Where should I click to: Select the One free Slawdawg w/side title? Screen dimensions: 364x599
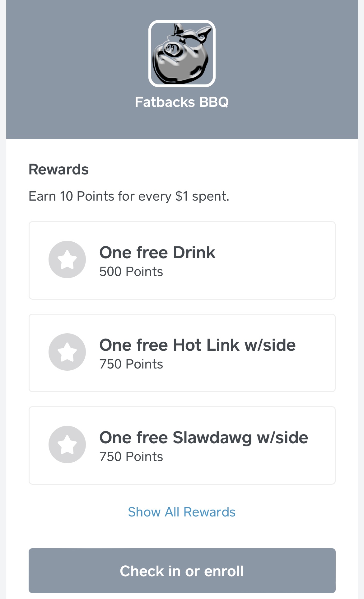[203, 437]
